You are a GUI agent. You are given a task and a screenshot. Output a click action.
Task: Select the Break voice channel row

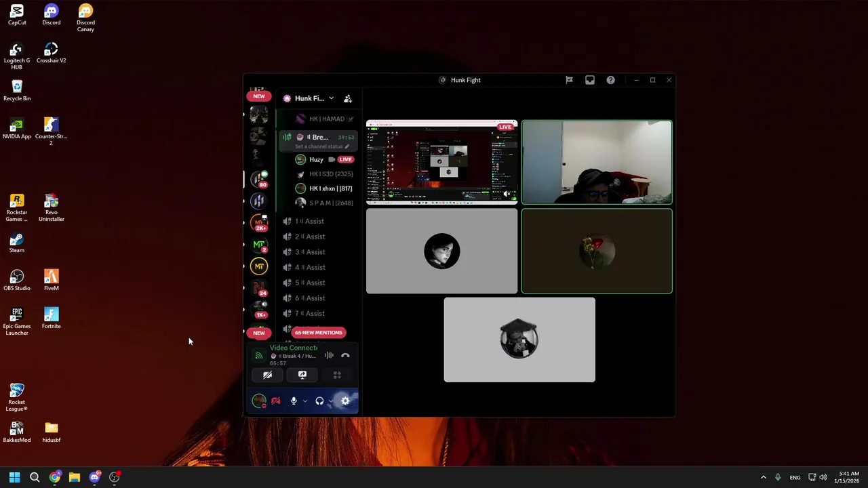pos(318,140)
